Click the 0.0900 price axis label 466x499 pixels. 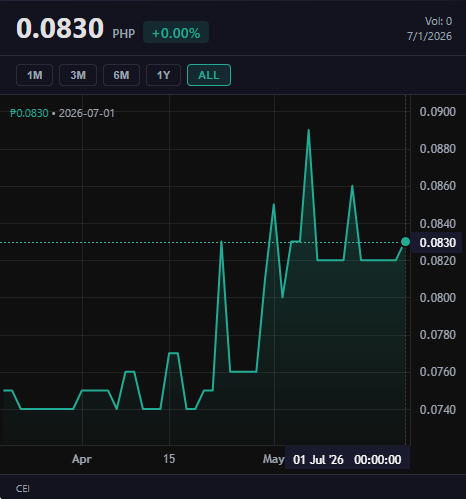point(438,112)
